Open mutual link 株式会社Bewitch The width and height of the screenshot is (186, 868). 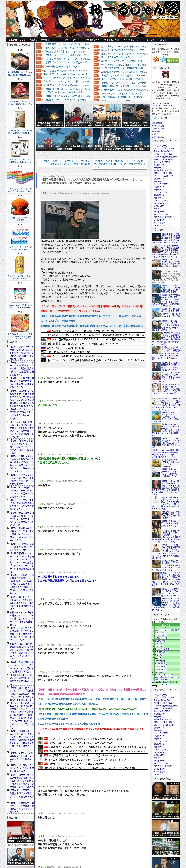click(157, 137)
